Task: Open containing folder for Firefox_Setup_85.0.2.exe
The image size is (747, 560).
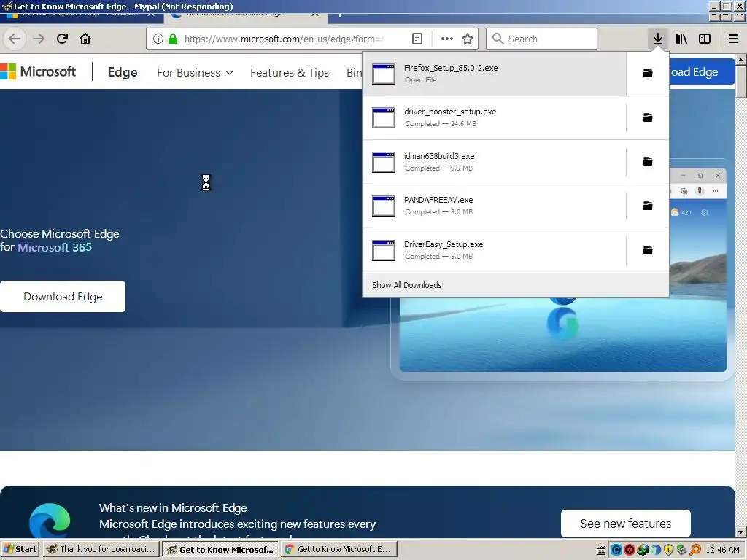Action: pyautogui.click(x=648, y=74)
